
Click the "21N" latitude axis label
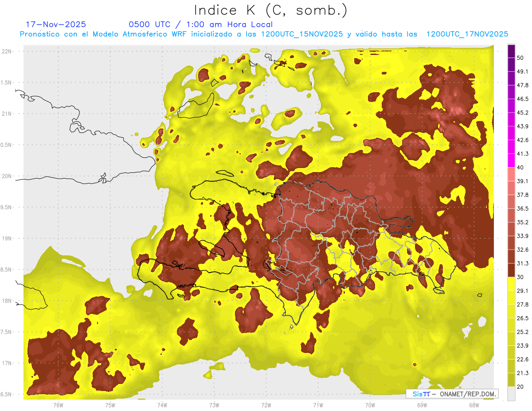pos(7,114)
